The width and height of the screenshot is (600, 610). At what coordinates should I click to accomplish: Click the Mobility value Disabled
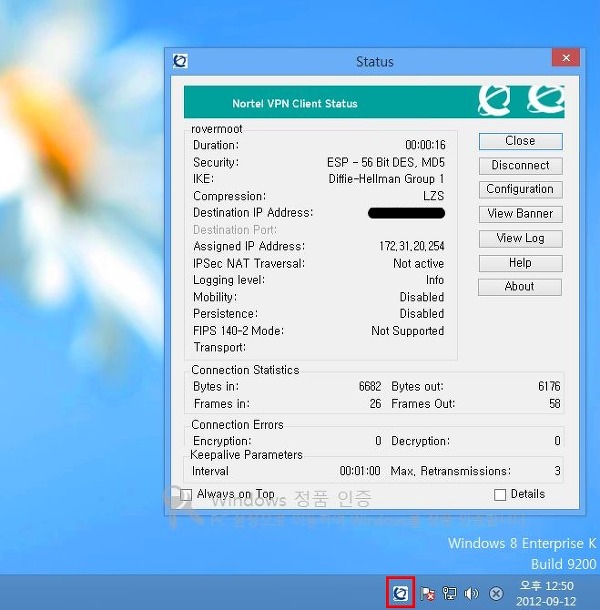tap(422, 297)
